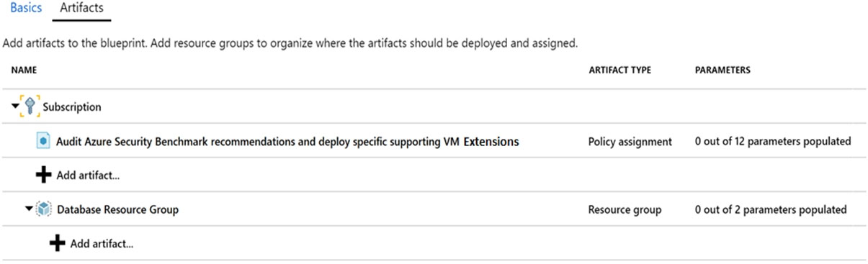Add artifact to the Subscription
This screenshot has width=868, height=264.
tap(88, 176)
